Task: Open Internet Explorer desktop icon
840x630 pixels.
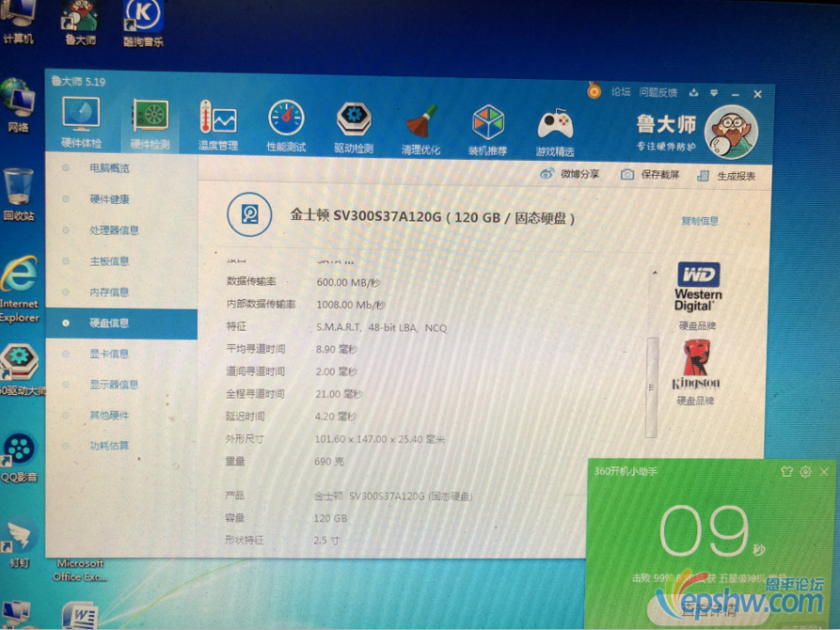Action: [20, 290]
